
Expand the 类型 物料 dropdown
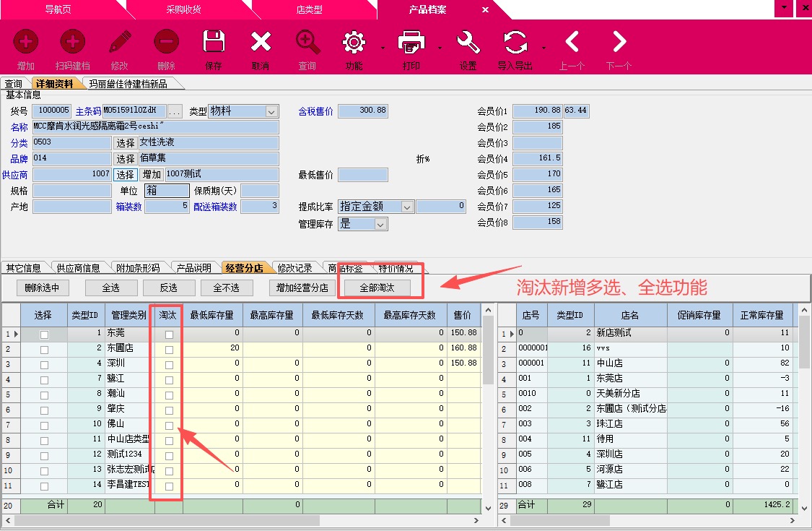pos(271,112)
